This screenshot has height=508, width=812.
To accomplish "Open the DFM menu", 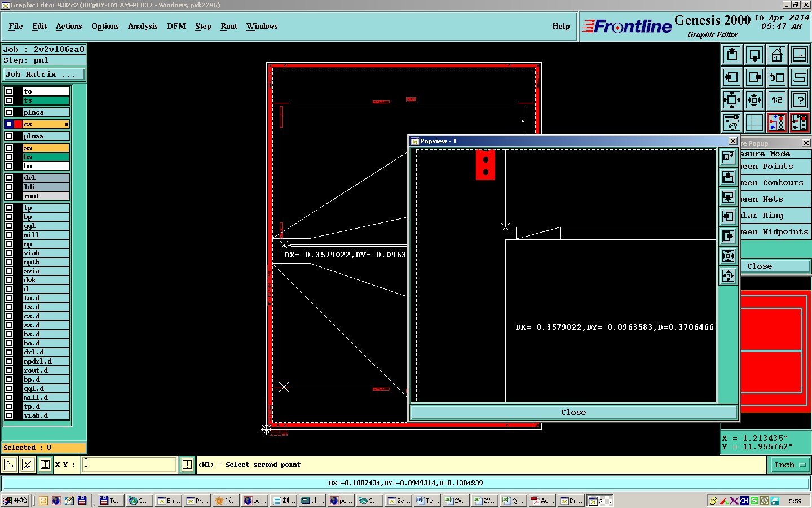I will [x=176, y=26].
